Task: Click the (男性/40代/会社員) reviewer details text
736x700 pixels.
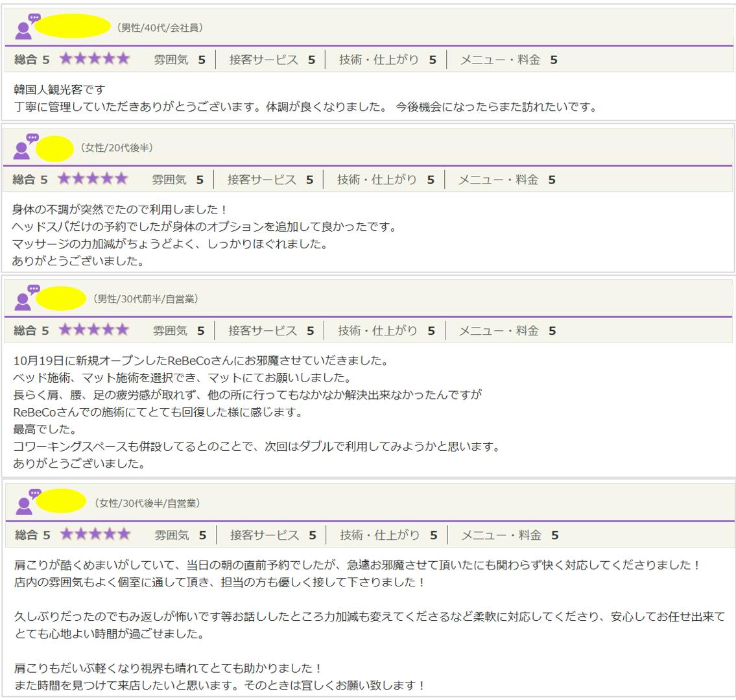Action: (x=160, y=27)
